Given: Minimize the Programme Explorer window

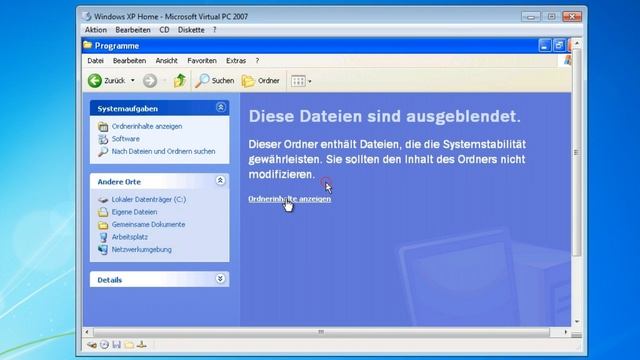Looking at the screenshot, I should 544,45.
